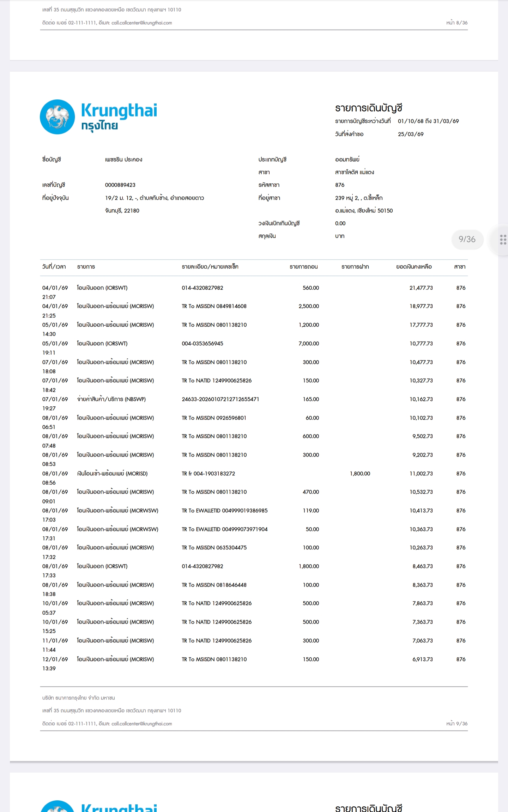Click the รายการถอน column header

click(303, 267)
